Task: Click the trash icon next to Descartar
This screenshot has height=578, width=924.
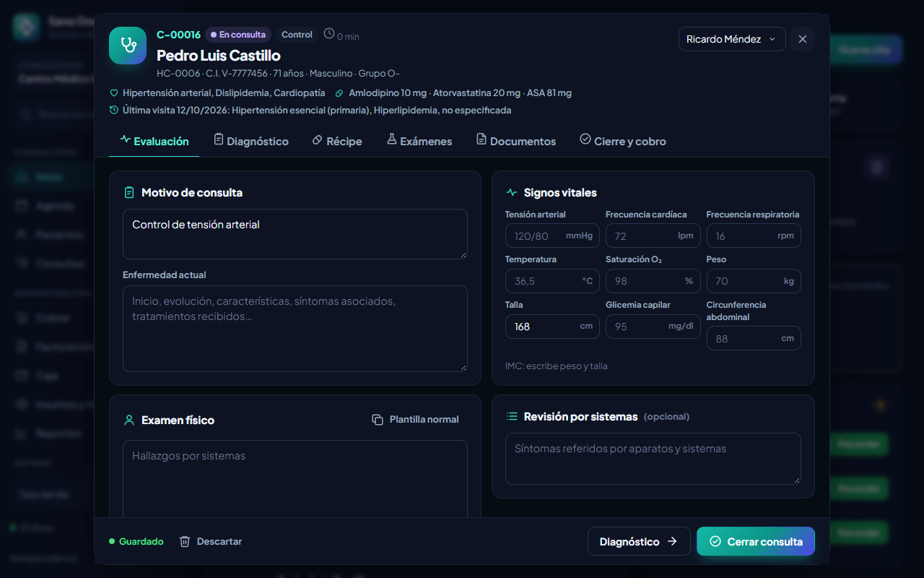Action: (185, 541)
